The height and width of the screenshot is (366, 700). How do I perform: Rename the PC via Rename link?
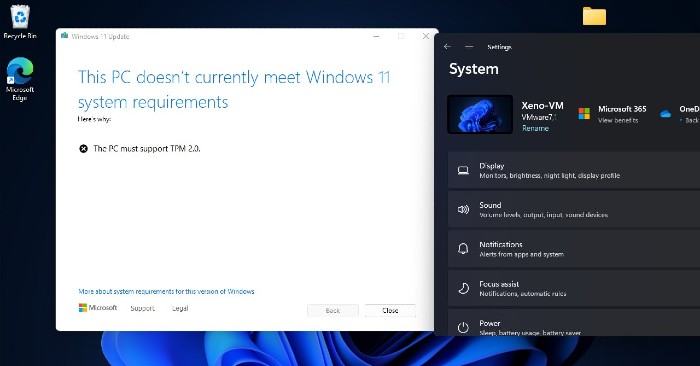(535, 128)
